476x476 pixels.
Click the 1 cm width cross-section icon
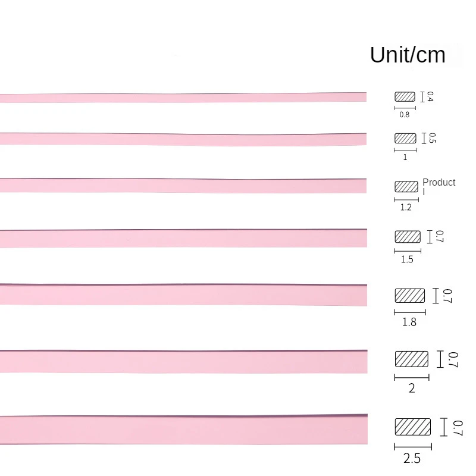point(405,138)
